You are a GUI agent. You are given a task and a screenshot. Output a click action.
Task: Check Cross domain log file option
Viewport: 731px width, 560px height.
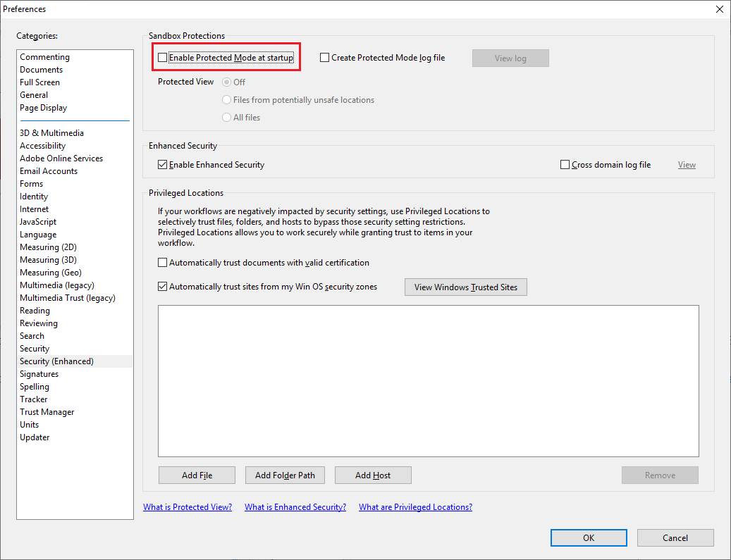[565, 164]
